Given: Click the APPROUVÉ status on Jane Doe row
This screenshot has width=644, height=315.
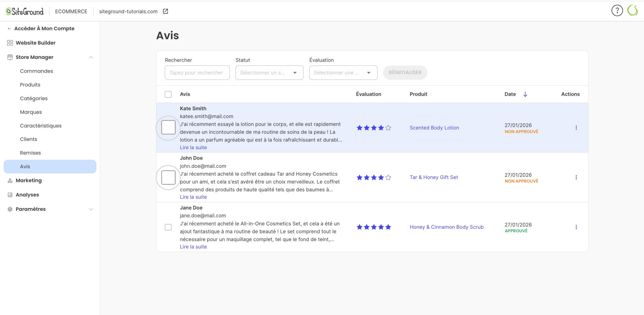Looking at the screenshot, I should click(516, 231).
